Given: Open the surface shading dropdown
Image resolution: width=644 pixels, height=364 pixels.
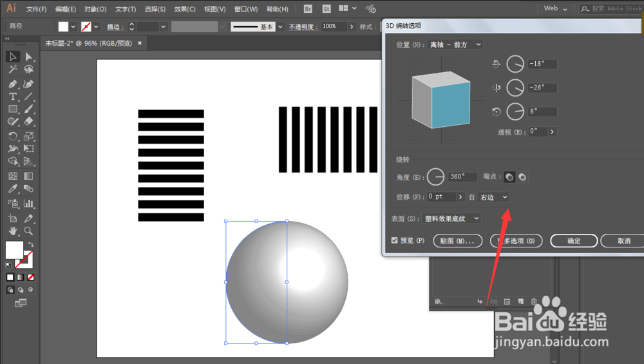Looking at the screenshot, I should pos(451,218).
